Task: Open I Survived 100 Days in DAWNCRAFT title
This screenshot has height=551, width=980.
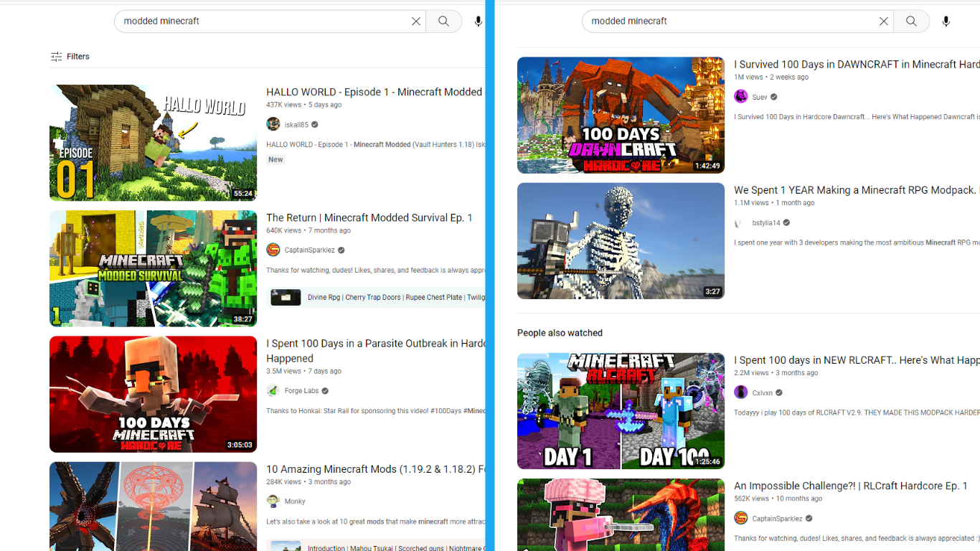Action: [x=857, y=64]
